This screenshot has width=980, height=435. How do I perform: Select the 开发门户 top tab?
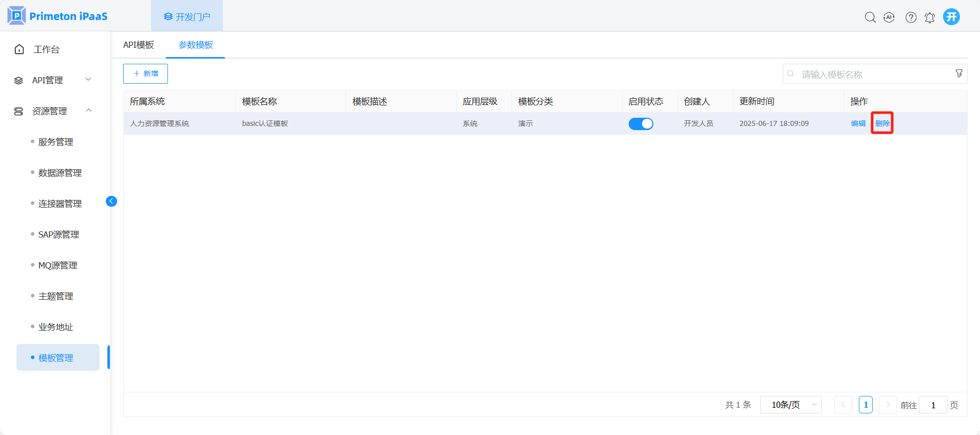pos(187,17)
